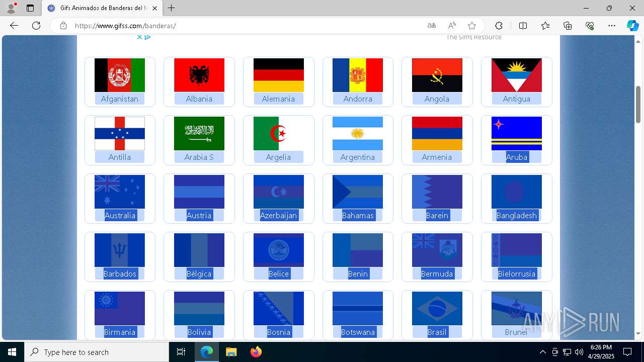Image resolution: width=644 pixels, height=362 pixels.
Task: Open the Argentina flag image
Action: [358, 133]
